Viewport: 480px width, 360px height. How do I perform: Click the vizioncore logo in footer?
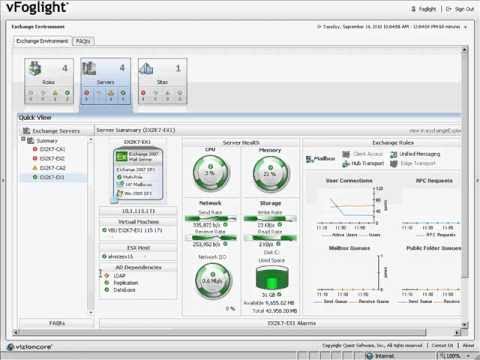[30, 347]
